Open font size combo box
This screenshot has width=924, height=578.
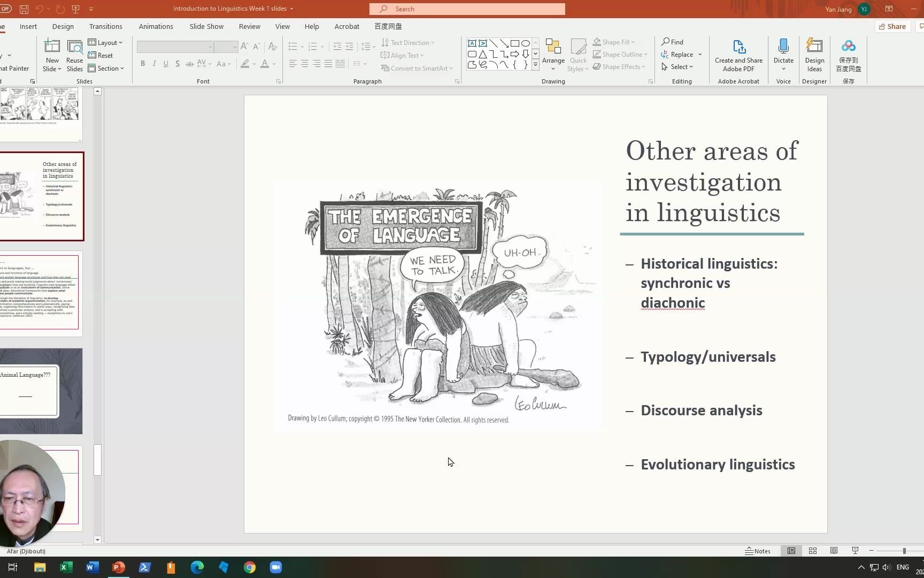226,47
